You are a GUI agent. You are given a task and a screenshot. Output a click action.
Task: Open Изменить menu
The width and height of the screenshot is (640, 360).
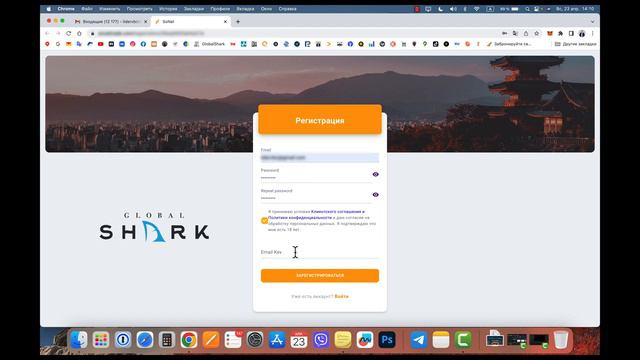pos(109,9)
